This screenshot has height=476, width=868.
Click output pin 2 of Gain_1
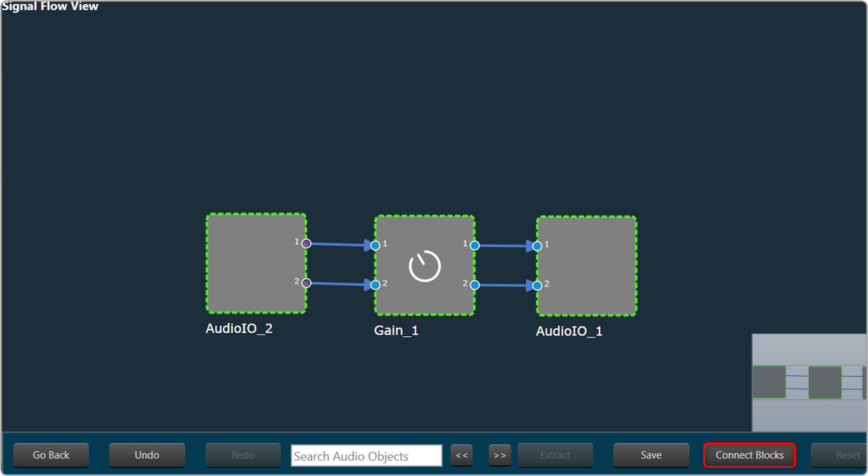pyautogui.click(x=474, y=285)
